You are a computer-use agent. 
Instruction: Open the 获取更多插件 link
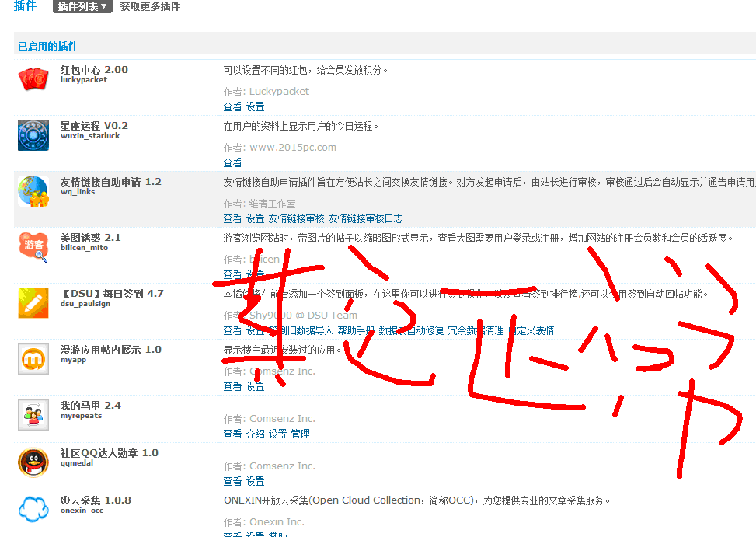150,6
